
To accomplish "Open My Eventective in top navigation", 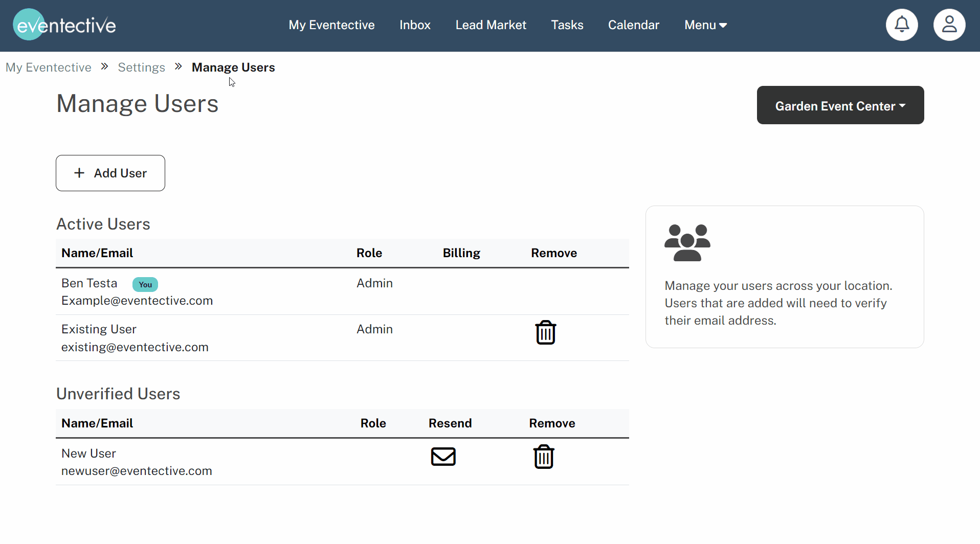I will [331, 25].
